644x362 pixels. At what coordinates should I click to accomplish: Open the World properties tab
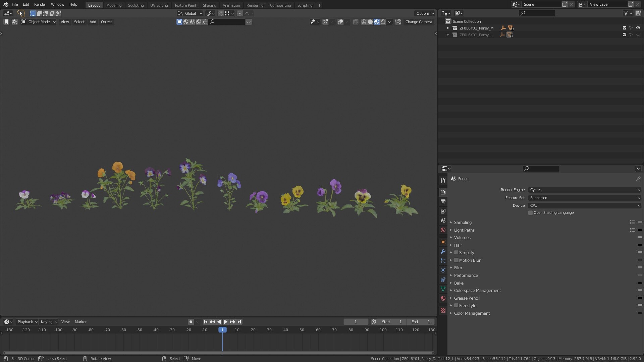click(443, 230)
